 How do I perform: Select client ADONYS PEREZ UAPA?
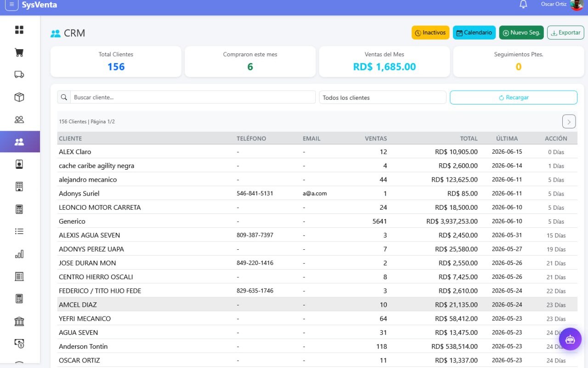click(91, 249)
